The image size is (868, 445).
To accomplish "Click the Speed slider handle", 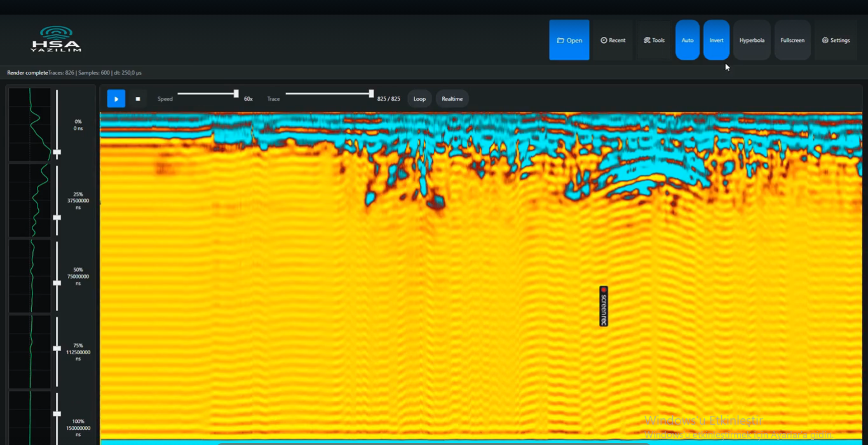I will click(236, 94).
